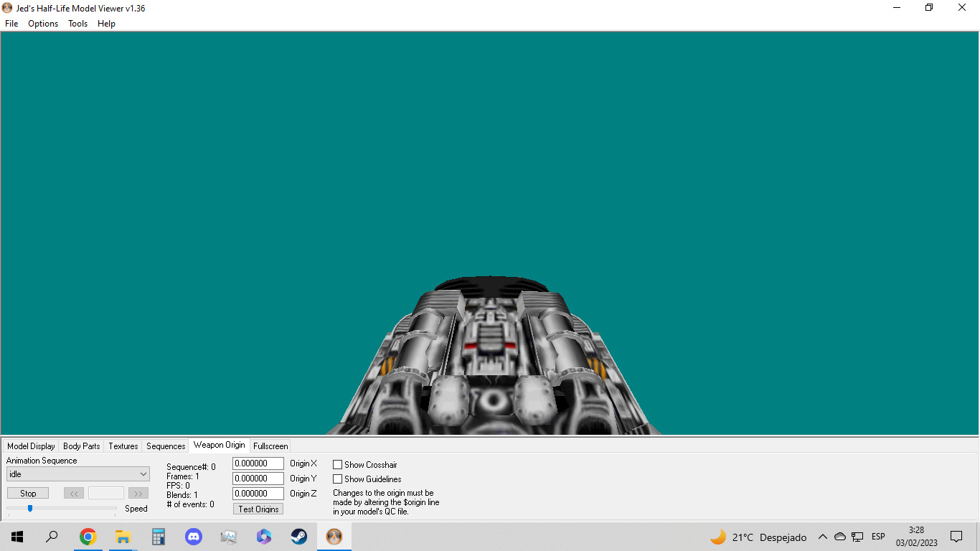Click the Origin Y input field
The height and width of the screenshot is (551, 980).
point(258,479)
